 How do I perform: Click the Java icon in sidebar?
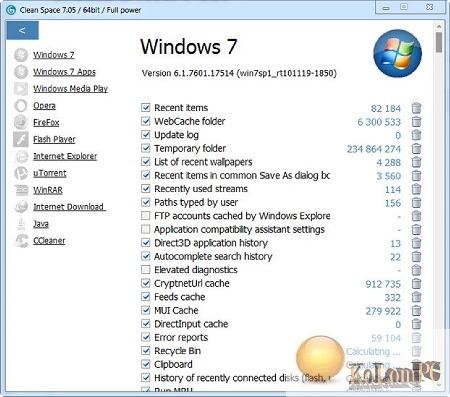pos(21,224)
